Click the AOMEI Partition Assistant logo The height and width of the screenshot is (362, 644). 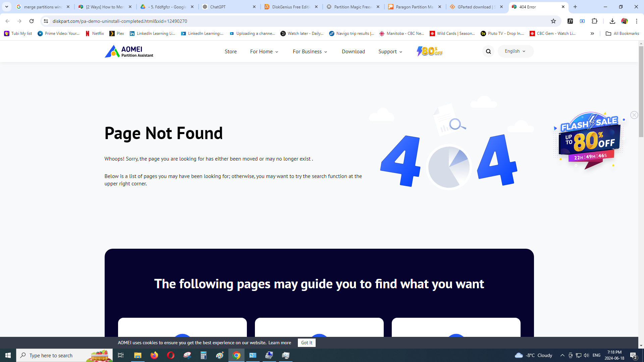pos(129,51)
